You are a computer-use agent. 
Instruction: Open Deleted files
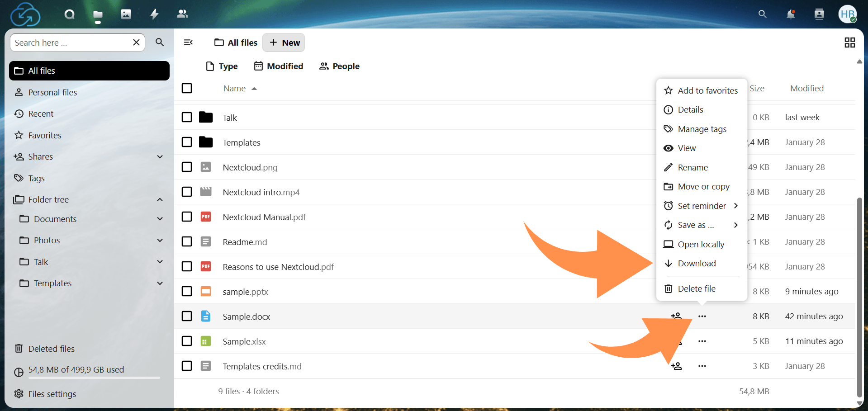tap(51, 348)
